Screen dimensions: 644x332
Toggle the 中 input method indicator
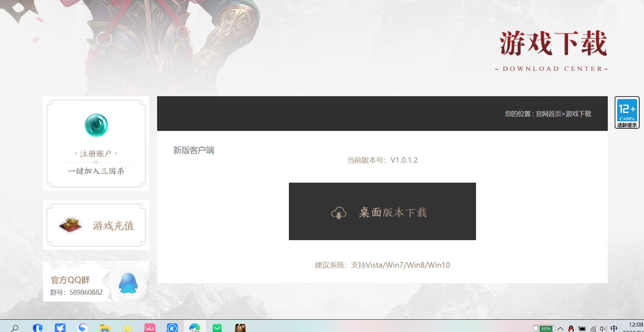614,328
